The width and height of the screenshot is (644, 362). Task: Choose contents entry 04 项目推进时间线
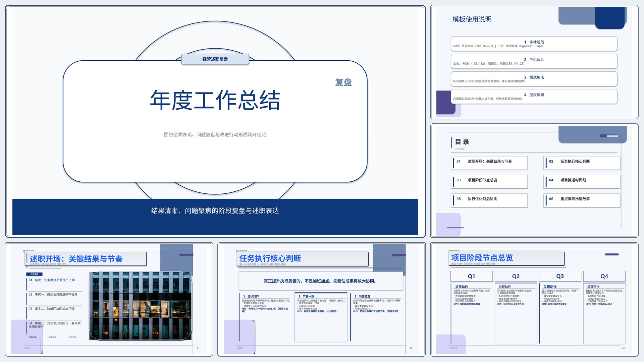[582, 182]
